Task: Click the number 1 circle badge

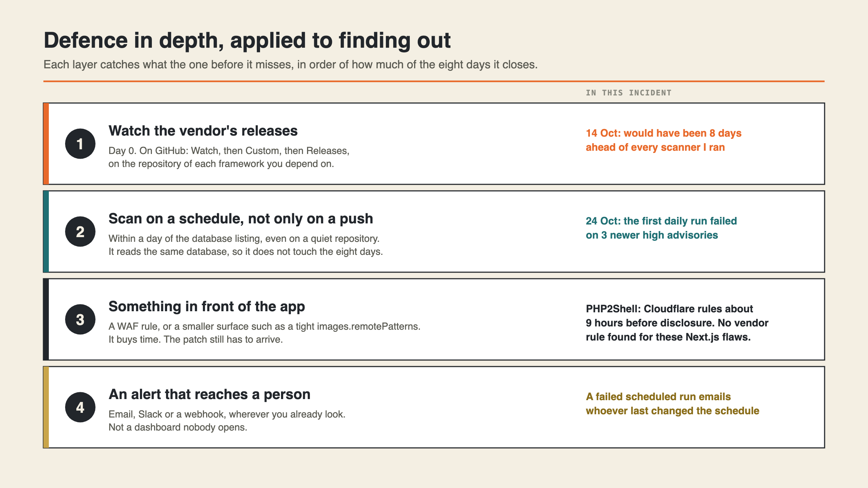Action: 80,144
